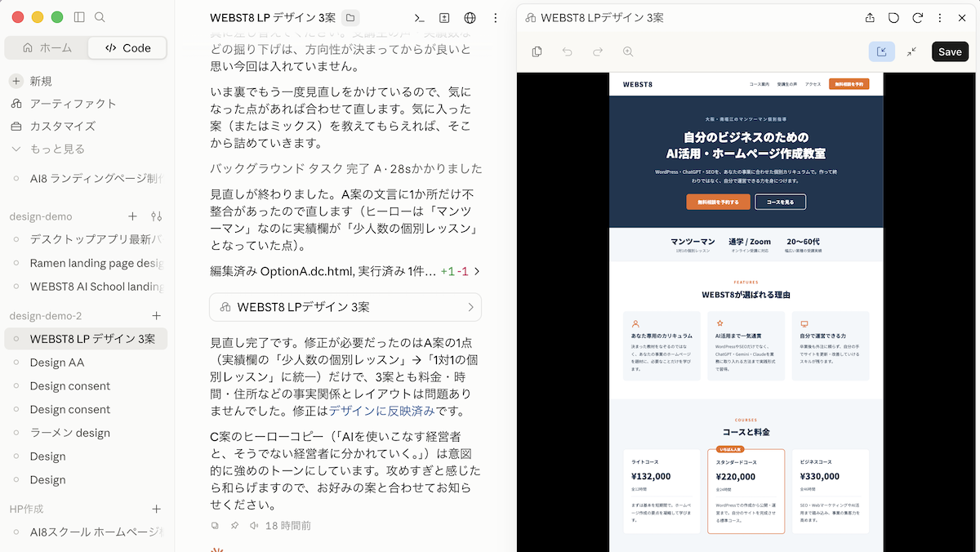Image resolution: width=980 pixels, height=552 pixels.
Task: Redo the edit in preview toolbar
Action: [x=598, y=51]
